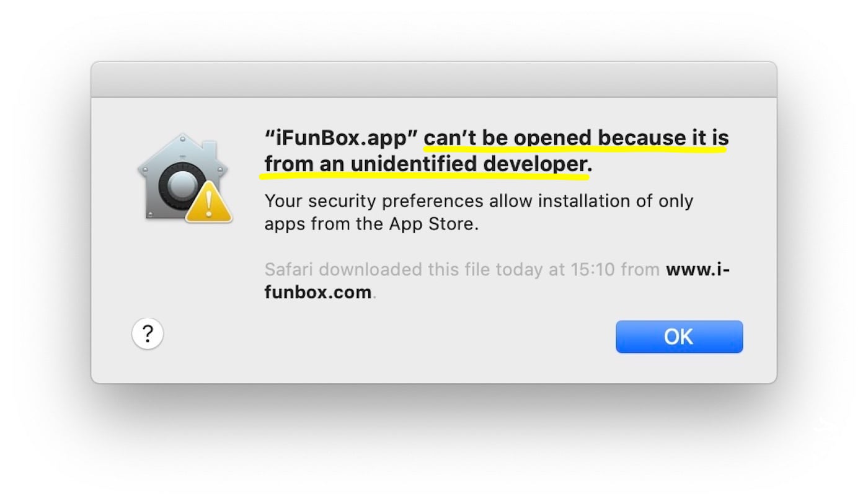Click the bold dialog heading text
This screenshot has height=504, width=868.
(496, 151)
